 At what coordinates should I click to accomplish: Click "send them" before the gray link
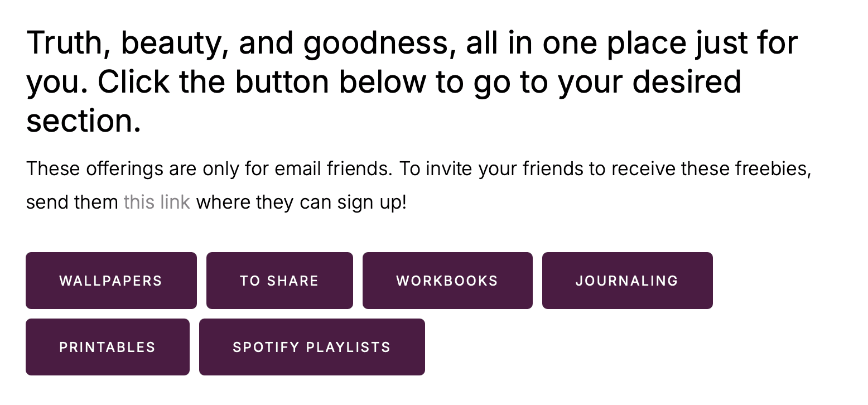pyautogui.click(x=72, y=202)
